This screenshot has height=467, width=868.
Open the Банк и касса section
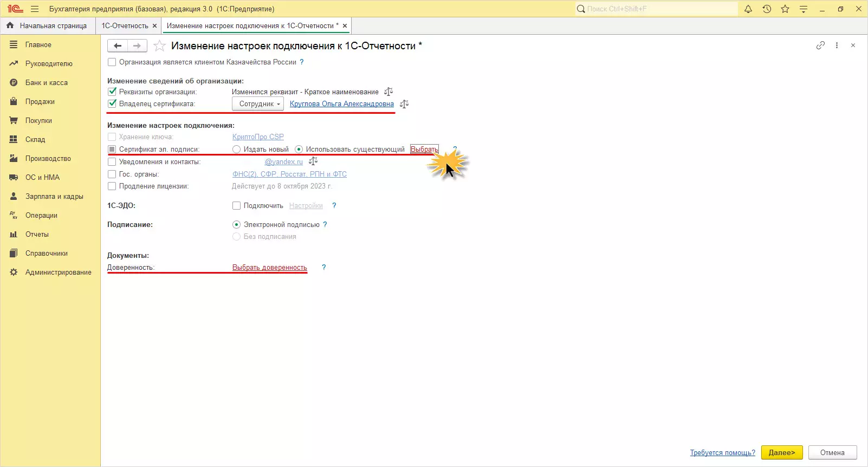click(50, 83)
